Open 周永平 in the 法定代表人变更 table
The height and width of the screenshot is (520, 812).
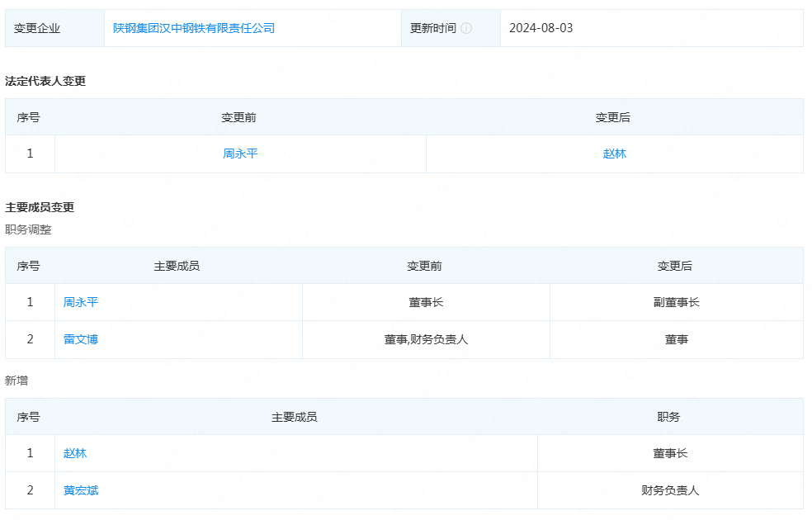240,154
